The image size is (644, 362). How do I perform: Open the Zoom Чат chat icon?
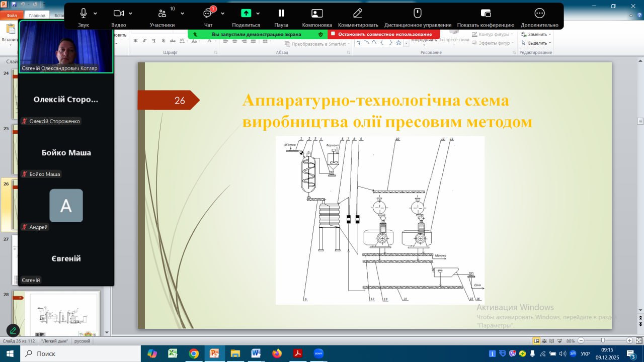point(208,13)
